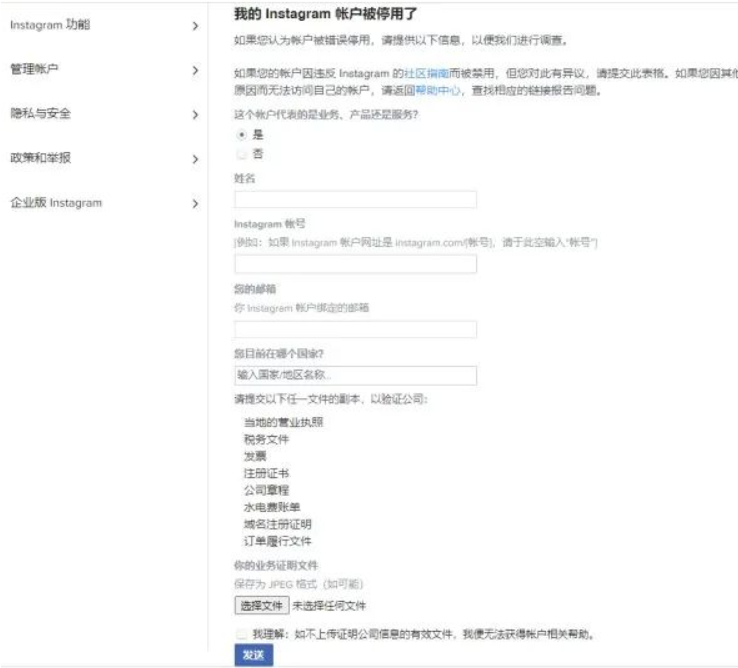Tick the 我理解 acknowledgement checkbox

pos(241,634)
